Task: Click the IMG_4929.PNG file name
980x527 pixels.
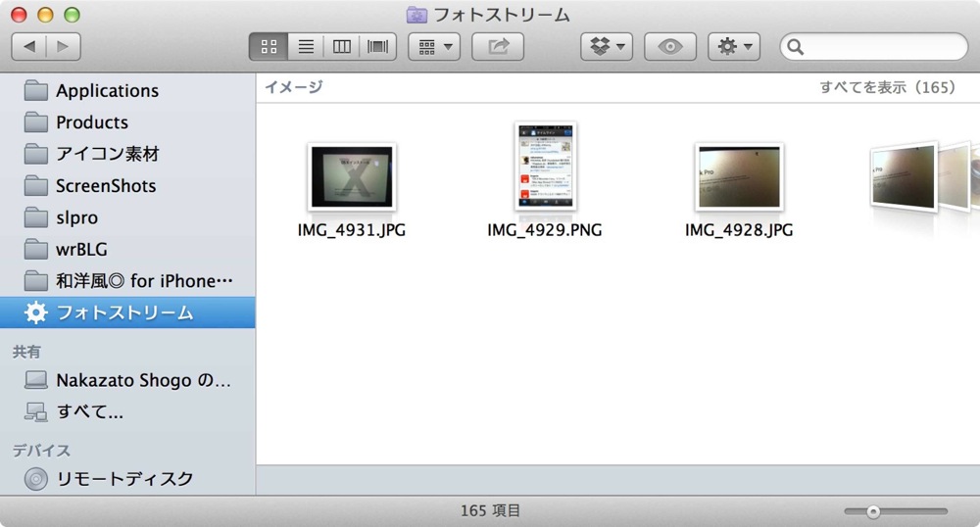Action: tap(544, 230)
